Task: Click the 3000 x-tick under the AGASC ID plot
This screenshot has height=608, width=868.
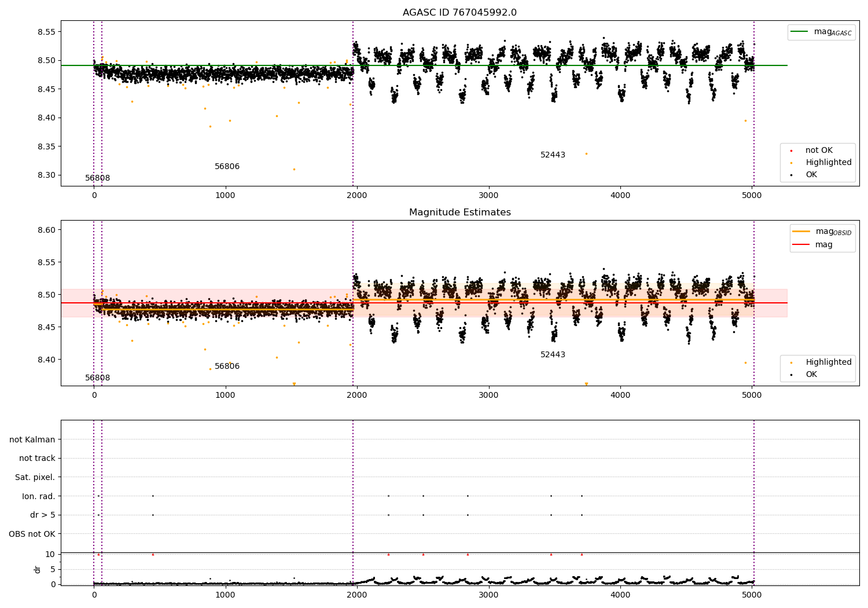Action: (489, 196)
